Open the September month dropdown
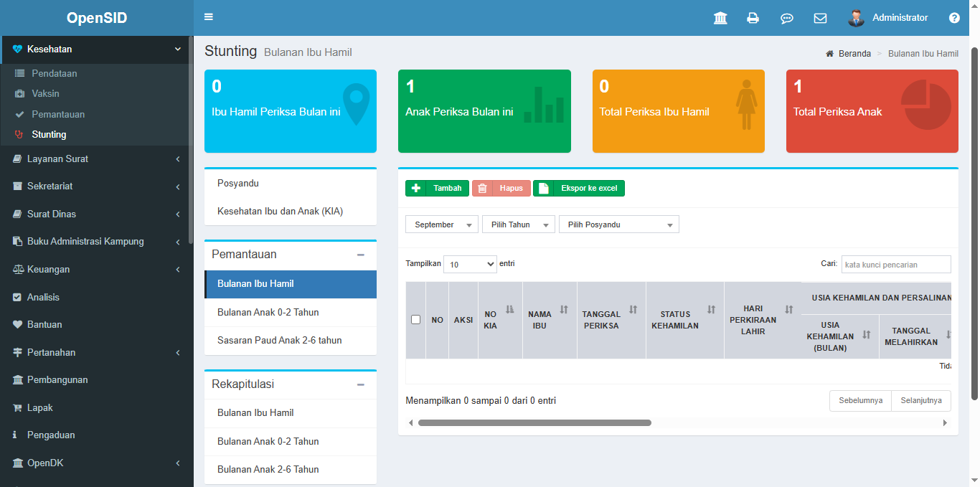 tap(442, 224)
